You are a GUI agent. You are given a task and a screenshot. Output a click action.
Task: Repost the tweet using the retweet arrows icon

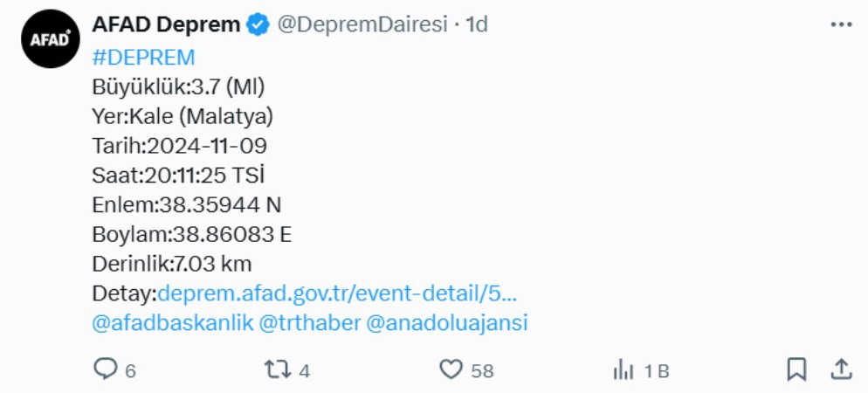click(277, 370)
